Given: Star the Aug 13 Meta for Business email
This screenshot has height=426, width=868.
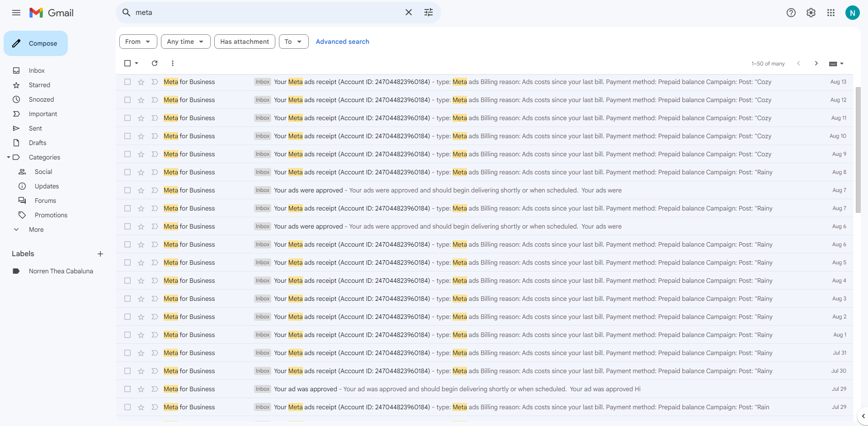Looking at the screenshot, I should pyautogui.click(x=141, y=82).
